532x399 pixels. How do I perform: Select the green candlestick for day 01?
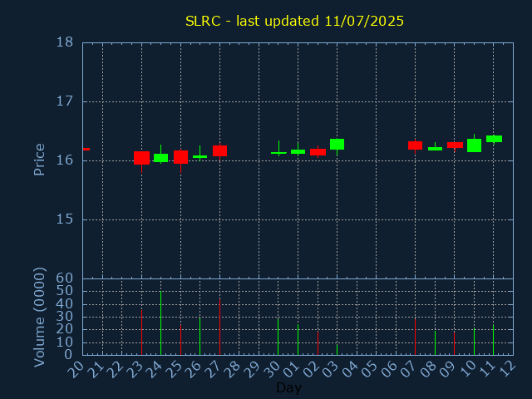pyautogui.click(x=298, y=151)
